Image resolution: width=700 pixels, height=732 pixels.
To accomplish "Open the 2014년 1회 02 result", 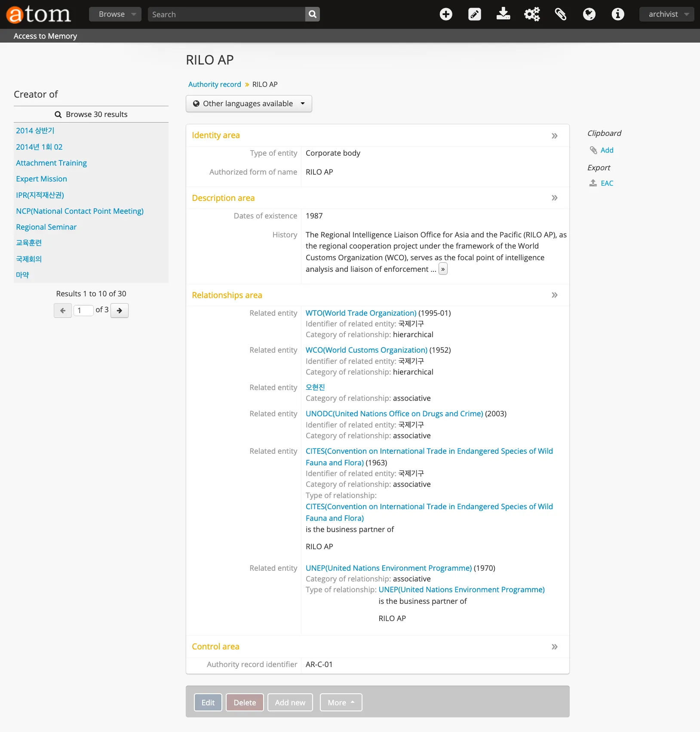I will tap(39, 147).
